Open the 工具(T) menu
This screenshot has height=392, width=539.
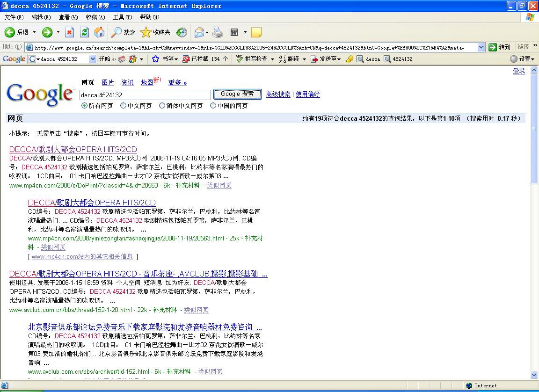(x=123, y=17)
